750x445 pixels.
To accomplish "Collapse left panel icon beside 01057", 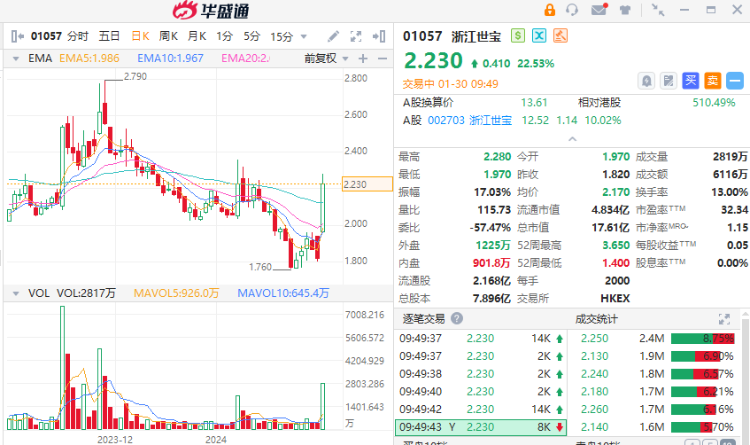I will click(x=17, y=36).
